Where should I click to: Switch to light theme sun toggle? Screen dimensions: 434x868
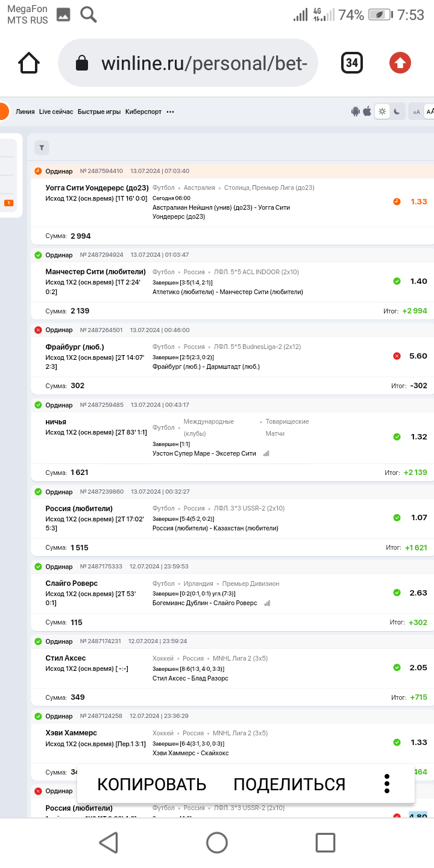click(382, 112)
